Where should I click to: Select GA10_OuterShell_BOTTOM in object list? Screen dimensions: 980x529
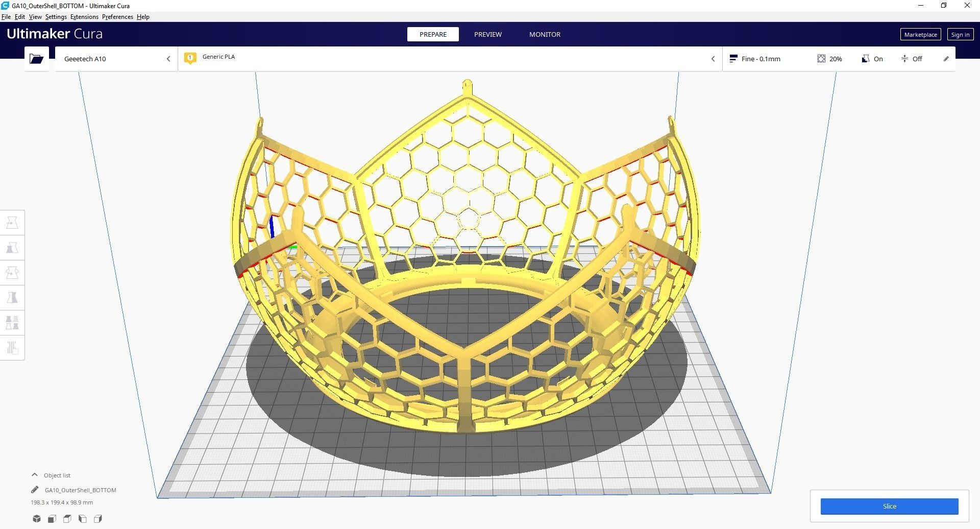coord(81,490)
